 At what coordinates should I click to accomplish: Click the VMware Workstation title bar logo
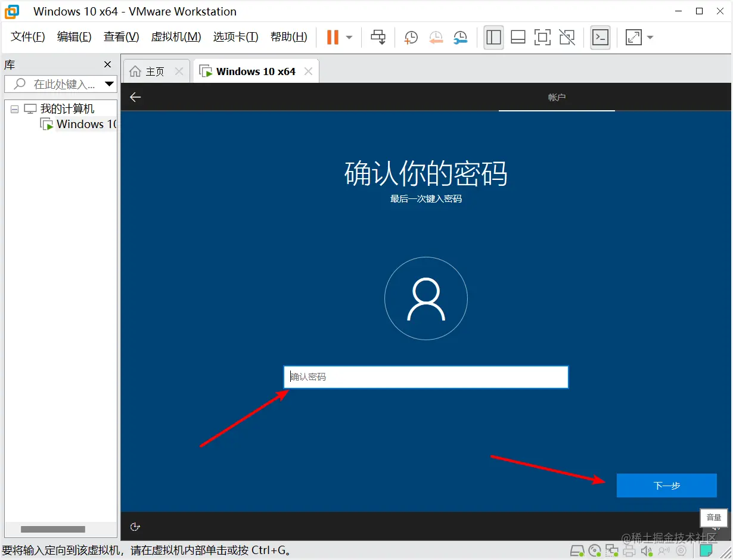point(12,11)
